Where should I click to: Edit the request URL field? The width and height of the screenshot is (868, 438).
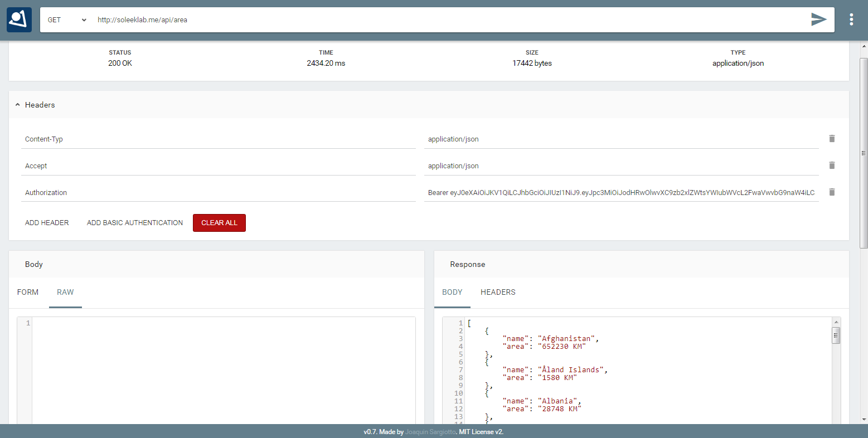tap(449, 20)
